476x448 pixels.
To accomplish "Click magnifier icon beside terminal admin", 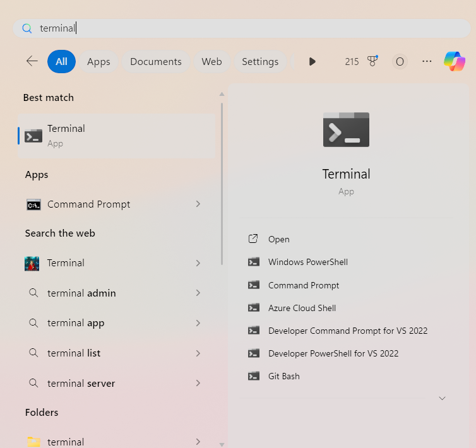I will point(33,293).
